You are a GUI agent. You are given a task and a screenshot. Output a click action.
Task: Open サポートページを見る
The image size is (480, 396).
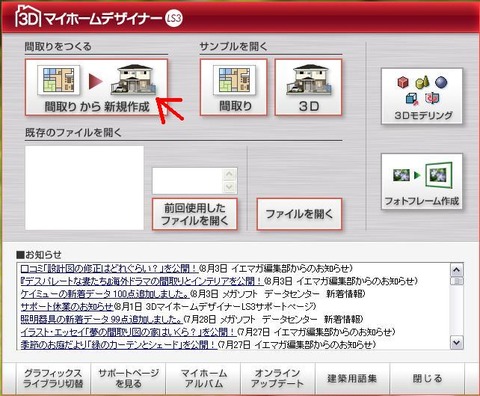pyautogui.click(x=128, y=378)
